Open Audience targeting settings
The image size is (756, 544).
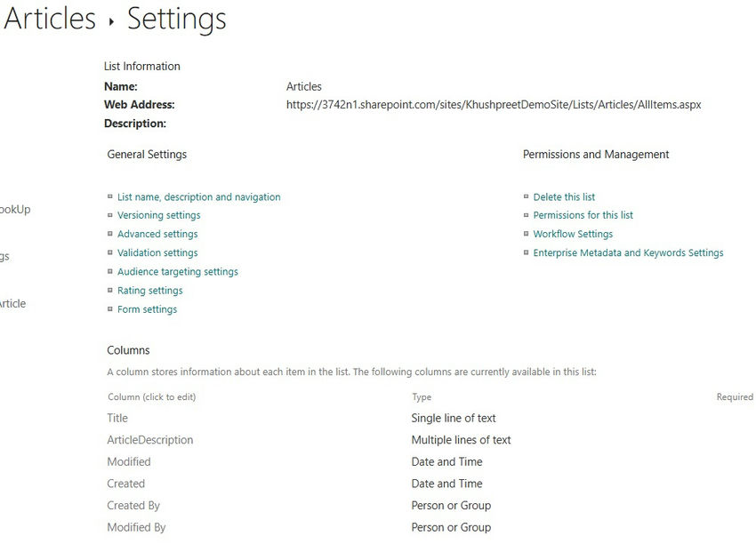[178, 272]
